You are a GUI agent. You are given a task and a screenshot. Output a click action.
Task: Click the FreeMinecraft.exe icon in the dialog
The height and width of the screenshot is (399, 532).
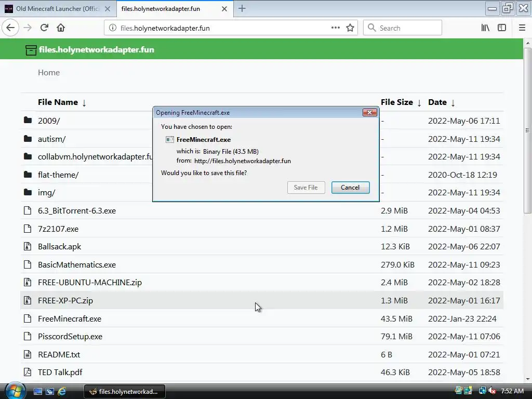tap(170, 139)
